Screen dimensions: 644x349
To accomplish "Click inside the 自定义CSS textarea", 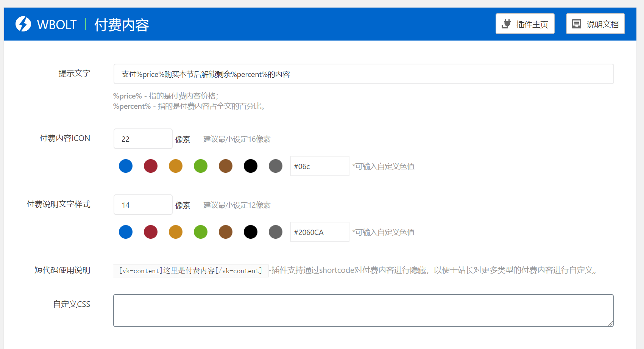I will click(363, 310).
